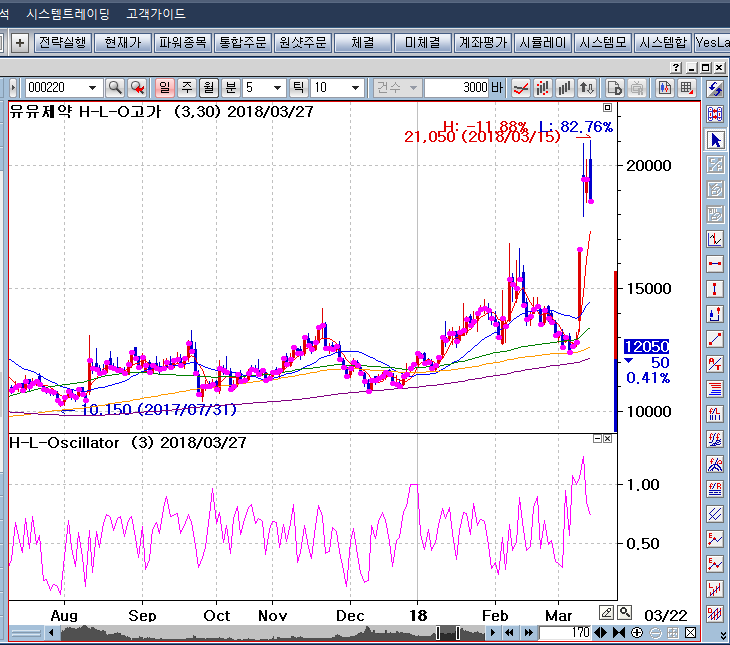Click the chart range slider handle
The width and height of the screenshot is (730, 645).
tap(448, 632)
